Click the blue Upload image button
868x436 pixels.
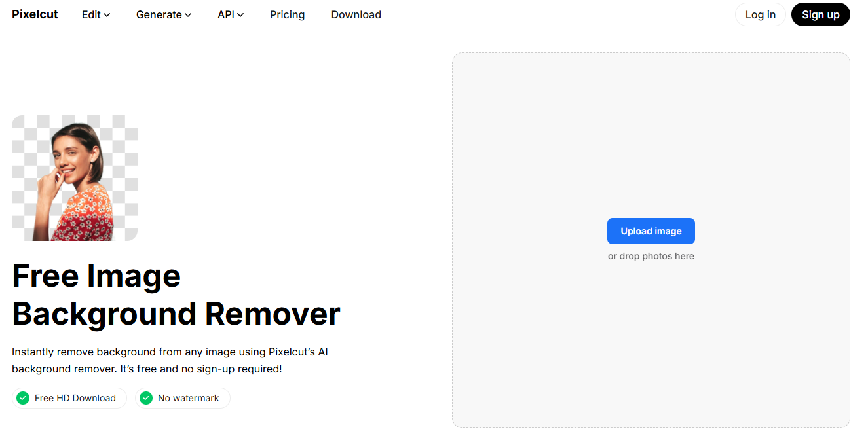click(651, 231)
